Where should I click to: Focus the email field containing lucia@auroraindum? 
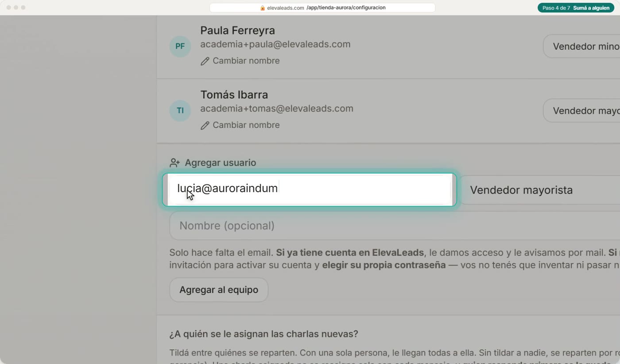click(x=309, y=190)
